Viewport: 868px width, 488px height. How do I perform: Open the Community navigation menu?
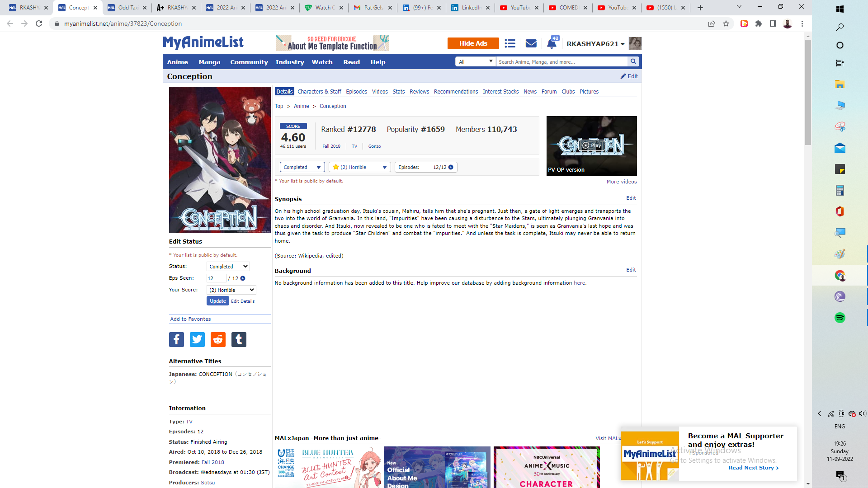tap(249, 62)
